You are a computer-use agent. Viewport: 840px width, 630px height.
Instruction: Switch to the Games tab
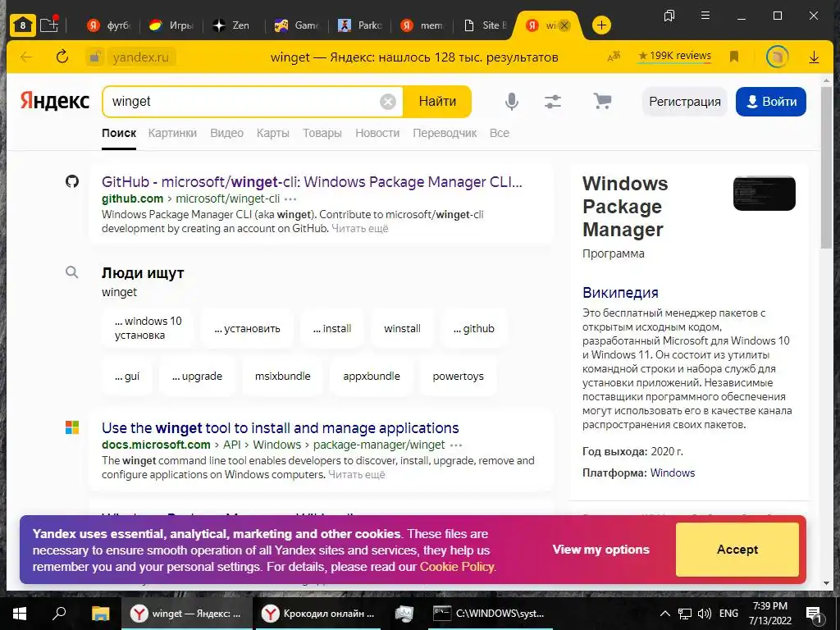[x=296, y=25]
